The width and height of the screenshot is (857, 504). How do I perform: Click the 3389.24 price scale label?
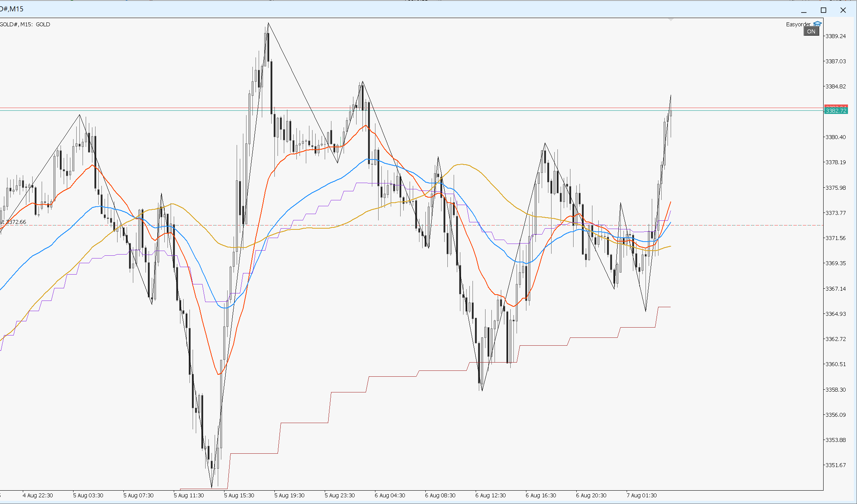[835, 36]
